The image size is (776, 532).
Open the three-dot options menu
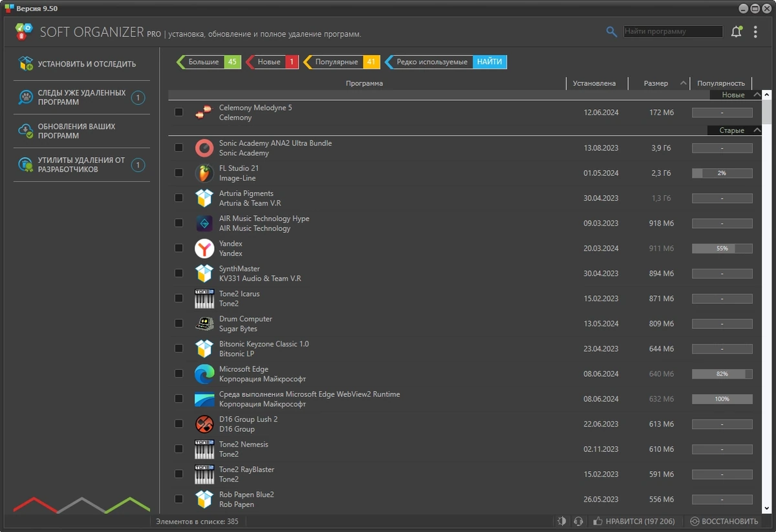point(755,32)
